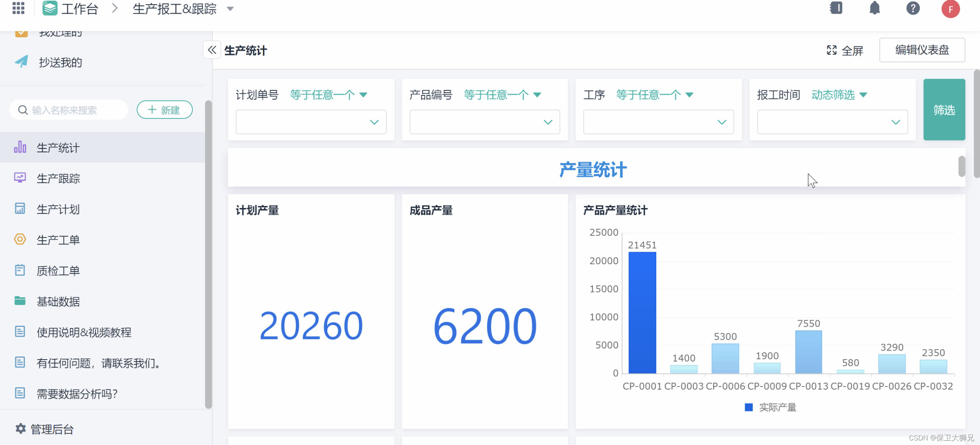This screenshot has height=445, width=980.
Task: Click the 编辑仪表盘 button
Action: [922, 50]
